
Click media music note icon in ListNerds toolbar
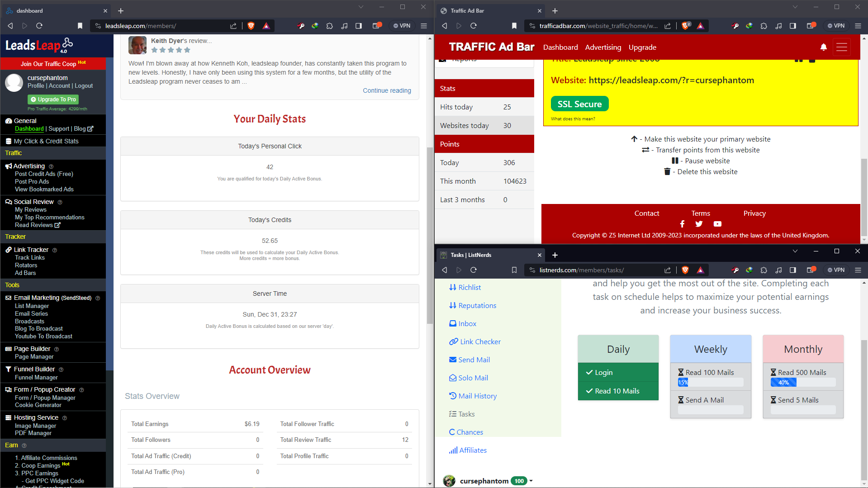[x=778, y=270]
